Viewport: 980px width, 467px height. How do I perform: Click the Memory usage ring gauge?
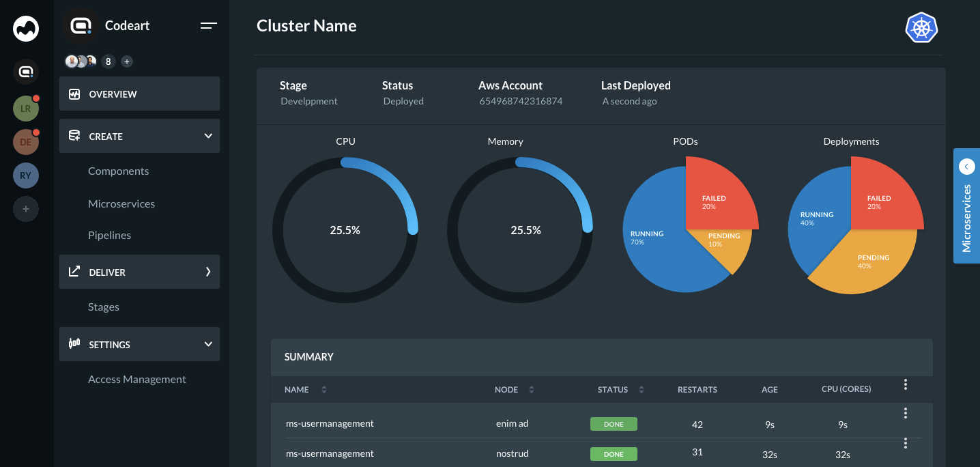click(520, 230)
